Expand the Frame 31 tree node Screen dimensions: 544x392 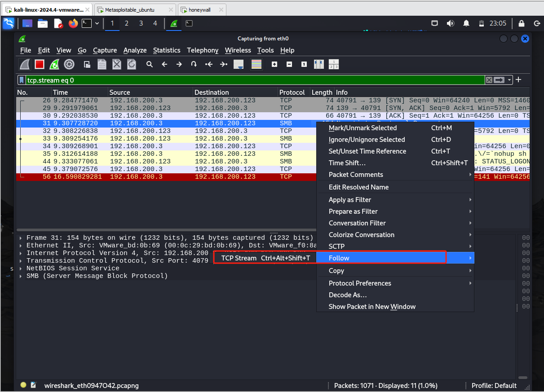(21, 238)
